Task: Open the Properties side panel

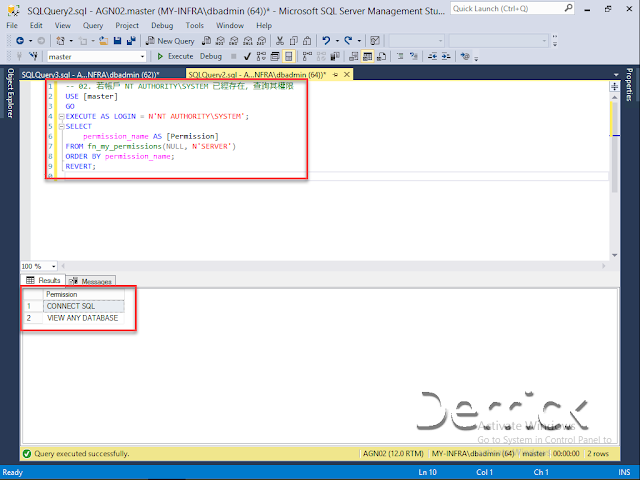Action: [x=629, y=84]
